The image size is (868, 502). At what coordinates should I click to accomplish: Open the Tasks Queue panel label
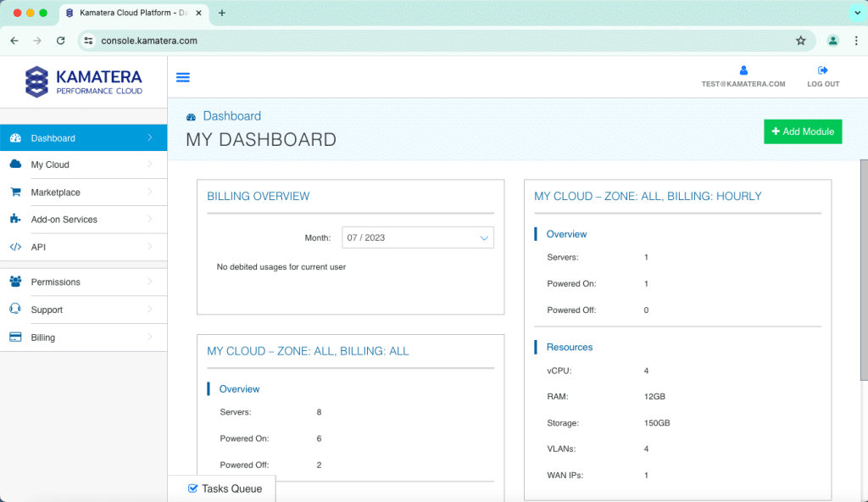pos(232,488)
